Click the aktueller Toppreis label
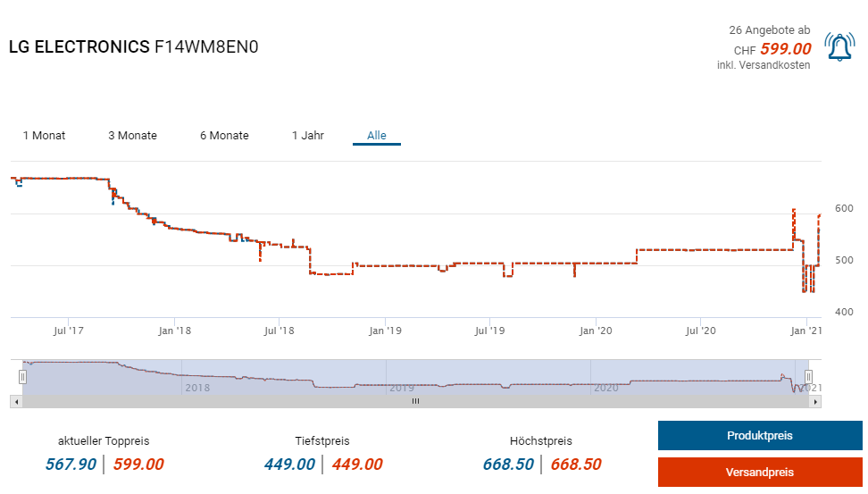The height and width of the screenshot is (494, 868). 104,441
